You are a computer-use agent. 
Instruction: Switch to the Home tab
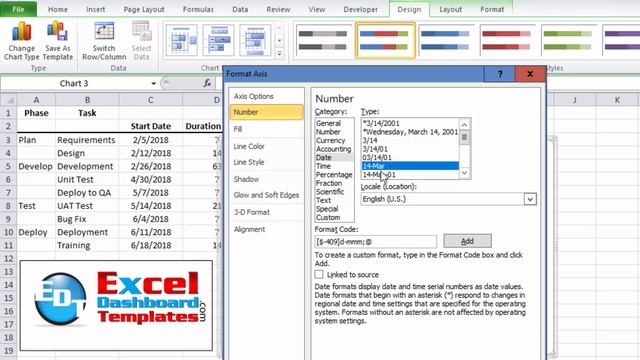58,9
